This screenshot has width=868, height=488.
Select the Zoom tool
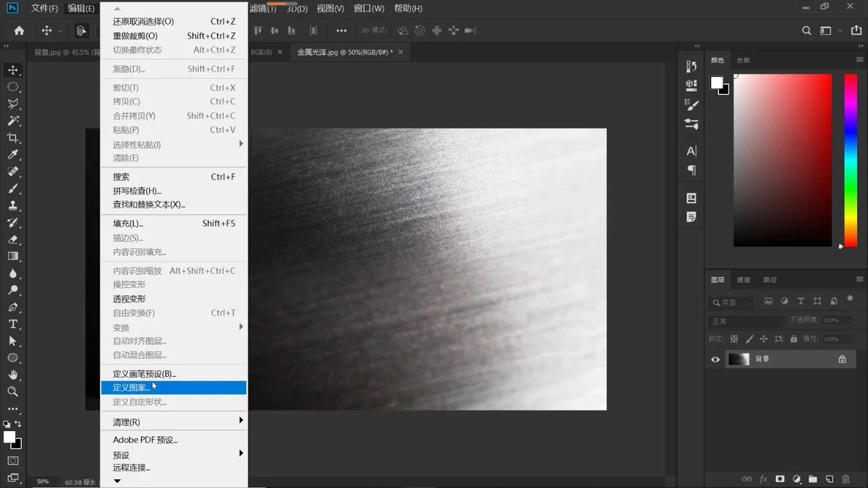tap(13, 391)
